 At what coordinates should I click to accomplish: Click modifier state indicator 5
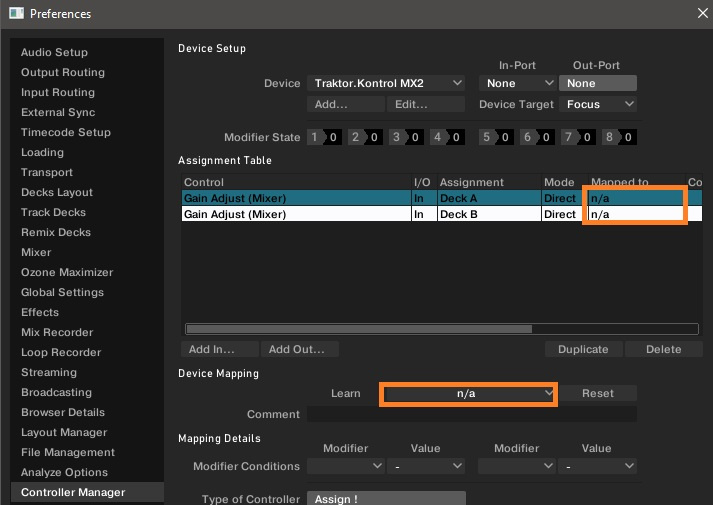487,138
